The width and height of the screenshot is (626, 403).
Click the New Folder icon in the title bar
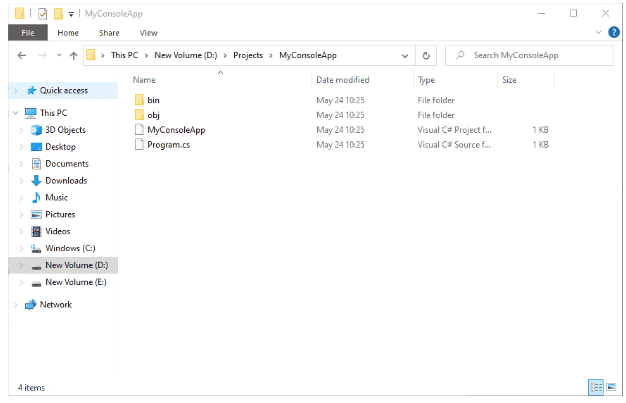point(58,14)
